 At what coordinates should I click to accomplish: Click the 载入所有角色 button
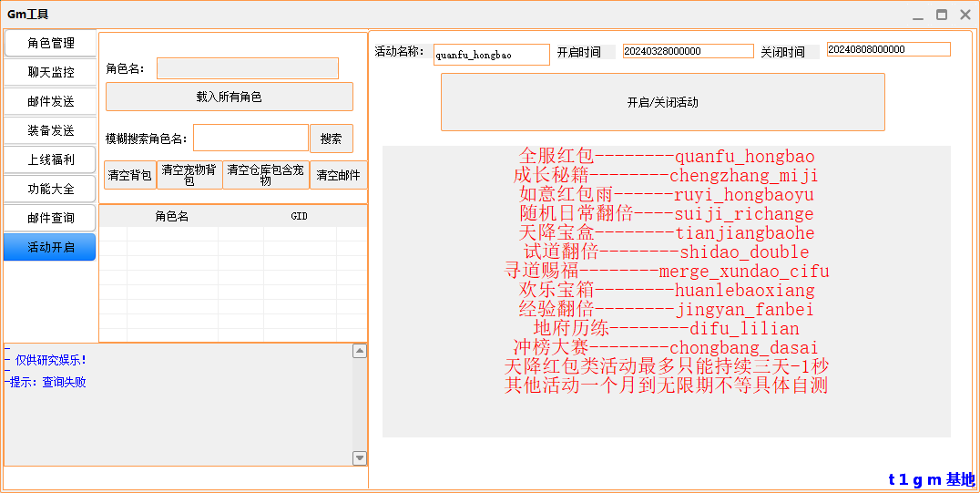[229, 97]
